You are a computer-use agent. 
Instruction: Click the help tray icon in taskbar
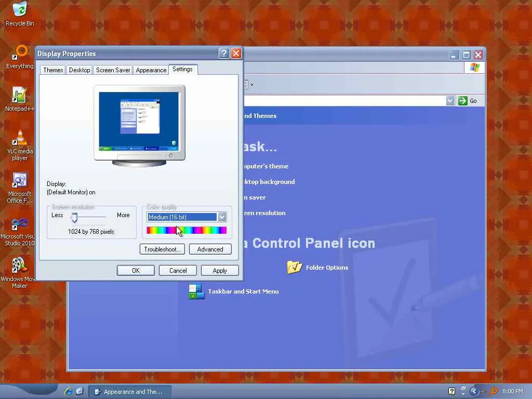coord(451,391)
